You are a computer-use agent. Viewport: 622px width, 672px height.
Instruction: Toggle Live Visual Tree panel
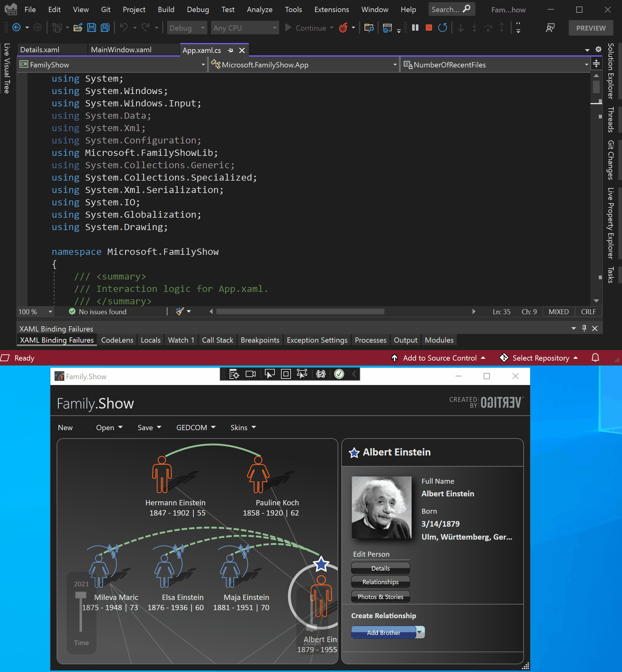[x=6, y=71]
